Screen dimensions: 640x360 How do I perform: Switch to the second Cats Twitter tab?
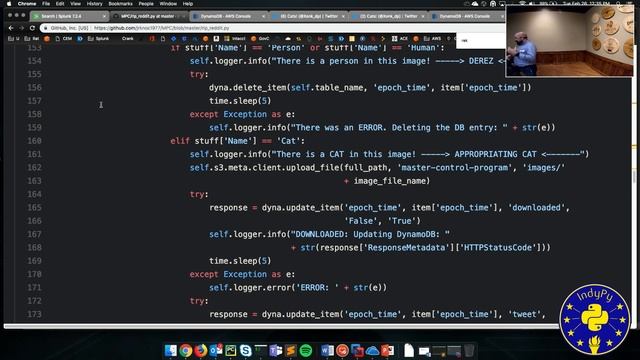pyautogui.click(x=389, y=16)
